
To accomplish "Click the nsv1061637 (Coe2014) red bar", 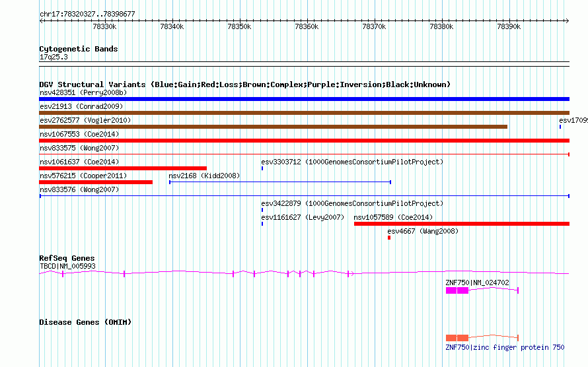I will (123, 168).
